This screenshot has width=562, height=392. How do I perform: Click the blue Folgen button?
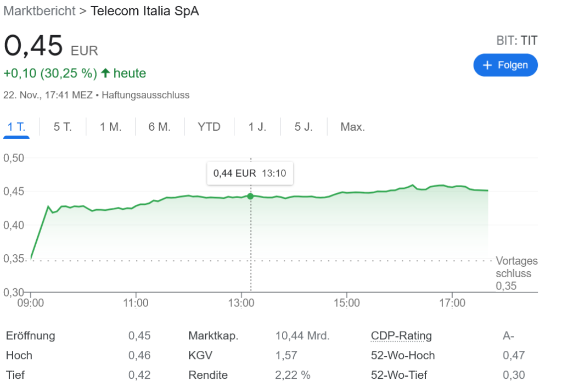pos(505,65)
